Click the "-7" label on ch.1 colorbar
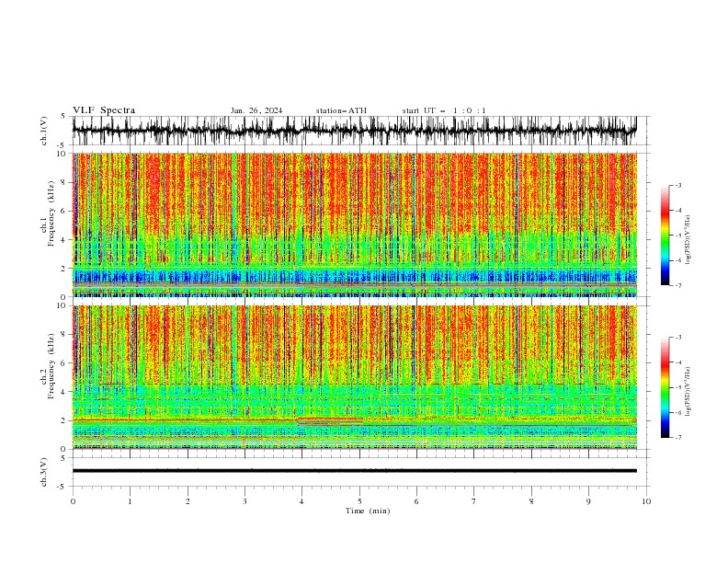 coord(678,286)
